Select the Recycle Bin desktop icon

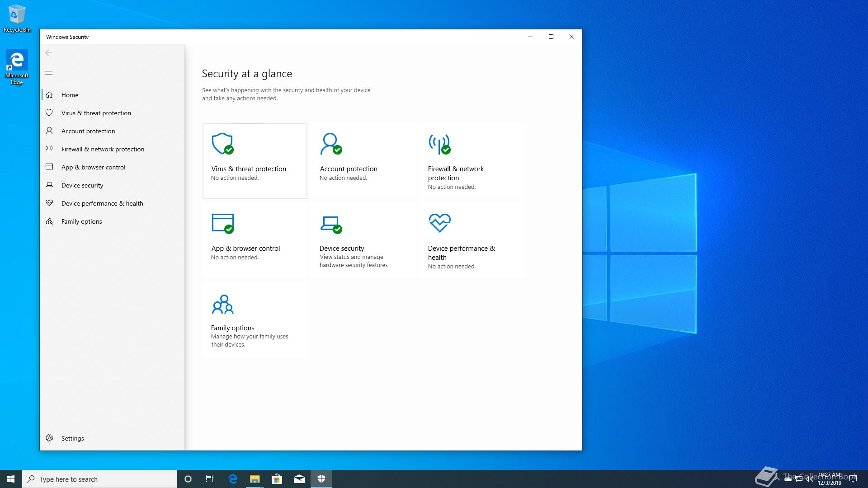[17, 19]
